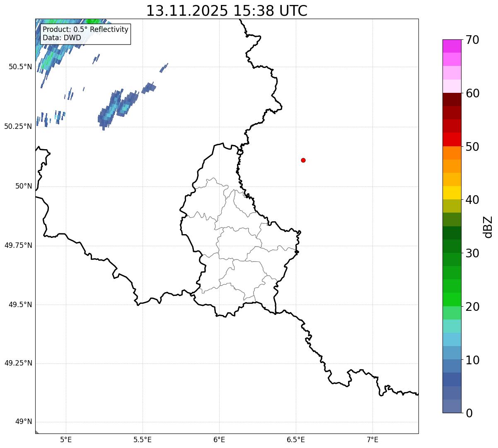
Task: Click the 5.5°E longitude label
Action: [143, 439]
